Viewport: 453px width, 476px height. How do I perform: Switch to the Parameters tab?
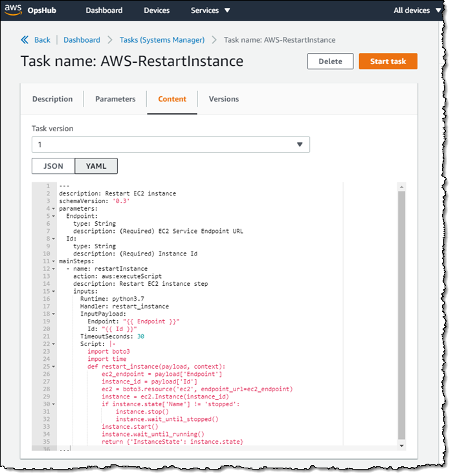click(x=115, y=99)
